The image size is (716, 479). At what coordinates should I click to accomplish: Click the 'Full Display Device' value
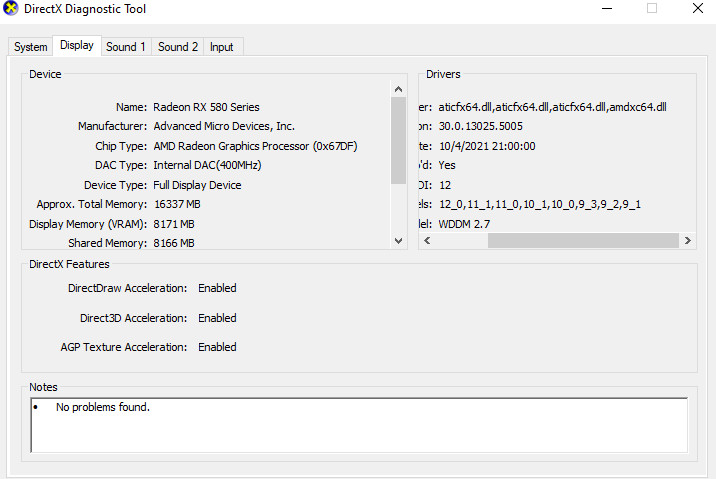tap(197, 185)
